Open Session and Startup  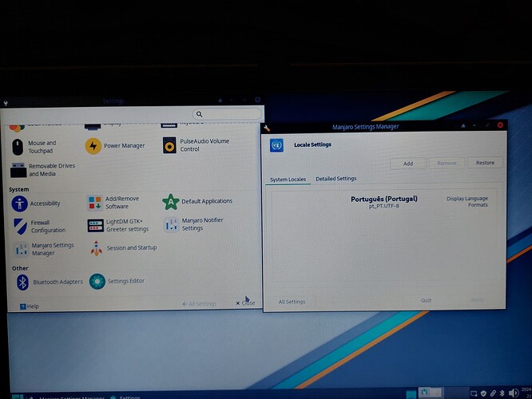point(123,248)
